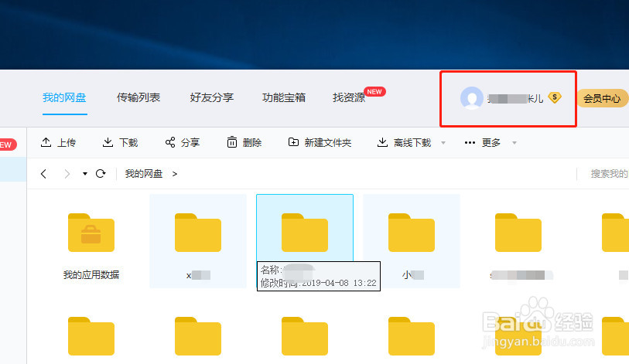Click the 删除 delete button
Screen dimensions: 629x364
[244, 142]
